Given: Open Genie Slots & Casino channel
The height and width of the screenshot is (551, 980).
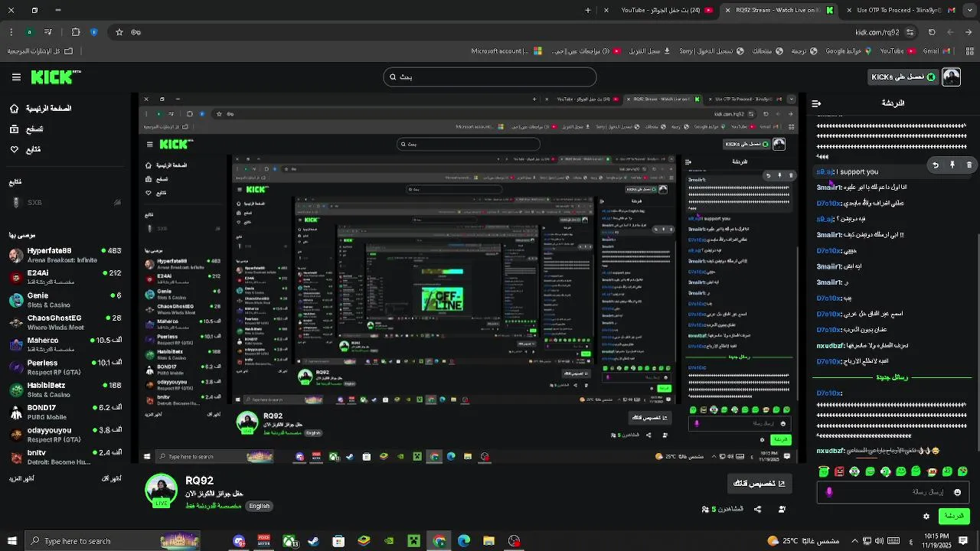Looking at the screenshot, I should 65,299.
